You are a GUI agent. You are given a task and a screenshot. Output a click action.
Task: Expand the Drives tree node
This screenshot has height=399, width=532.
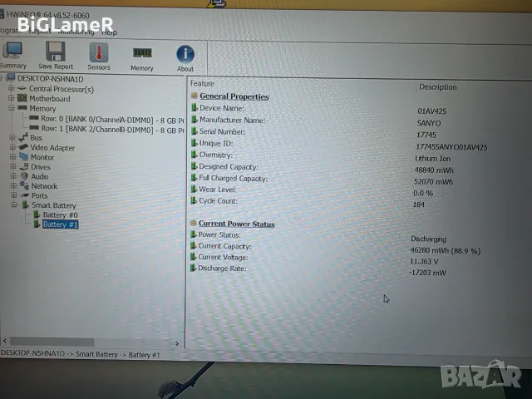[13, 166]
